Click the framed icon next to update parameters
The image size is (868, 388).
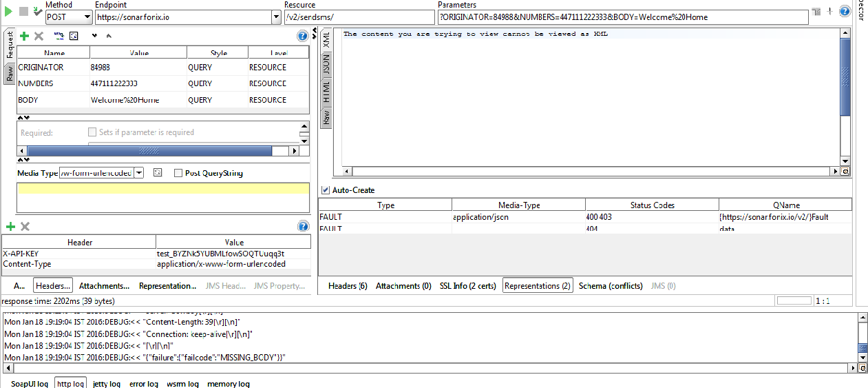74,36
